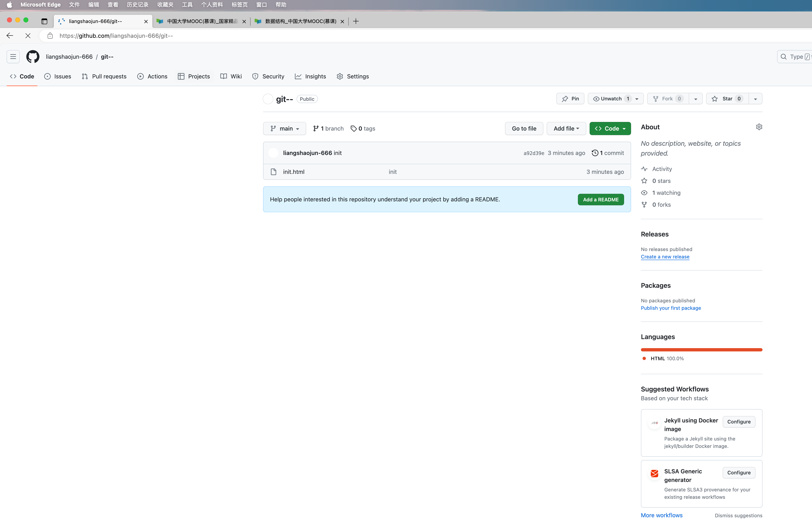Star the git-- repository
The width and height of the screenshot is (812, 530).
click(727, 99)
